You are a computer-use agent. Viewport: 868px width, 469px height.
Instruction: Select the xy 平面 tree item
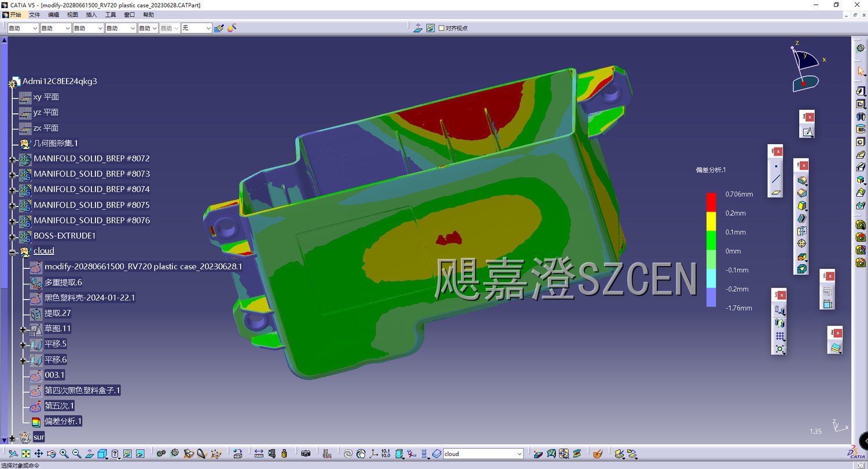pos(46,97)
